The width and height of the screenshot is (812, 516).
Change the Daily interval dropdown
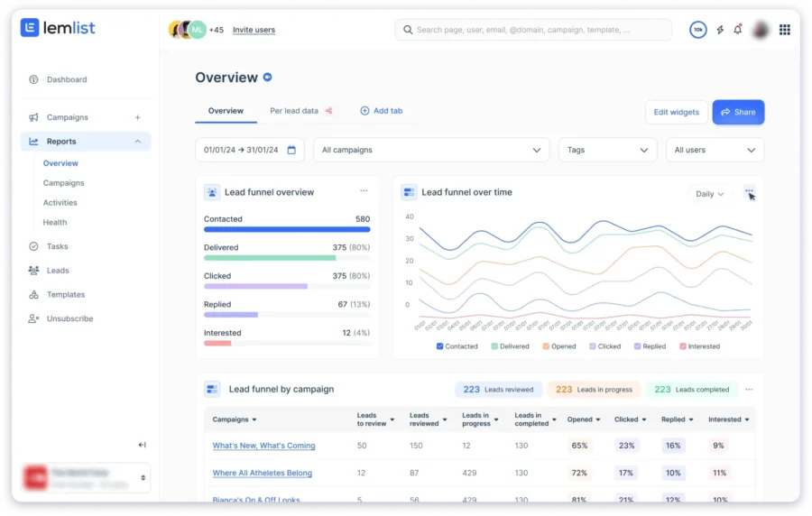(x=709, y=194)
